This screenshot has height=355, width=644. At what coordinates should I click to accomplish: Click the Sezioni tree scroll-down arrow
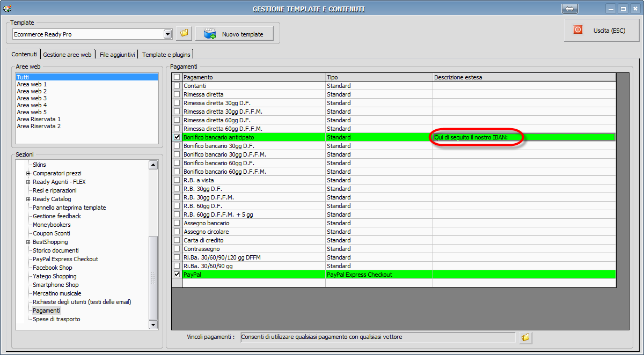(x=153, y=324)
